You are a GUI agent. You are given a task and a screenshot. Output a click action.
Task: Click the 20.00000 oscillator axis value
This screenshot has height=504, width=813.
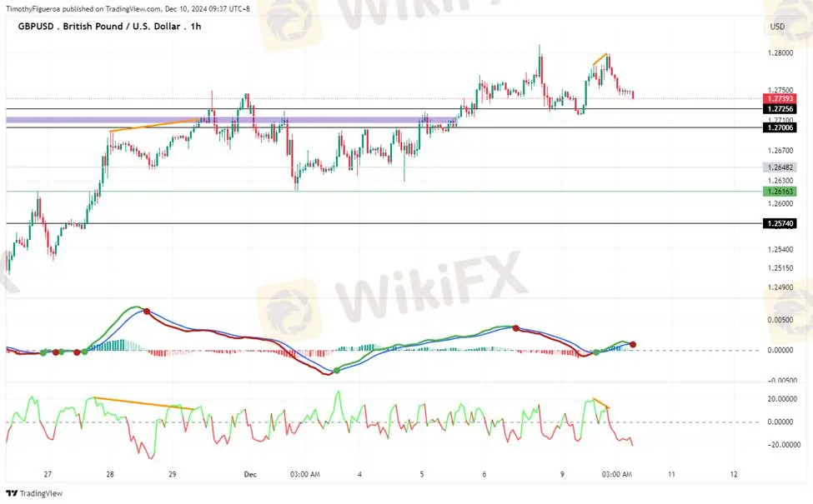click(x=782, y=399)
